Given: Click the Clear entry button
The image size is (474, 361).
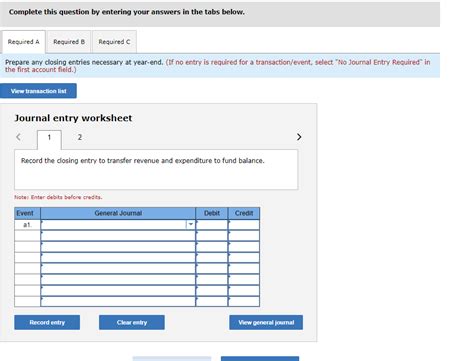Looking at the screenshot, I should (x=132, y=322).
